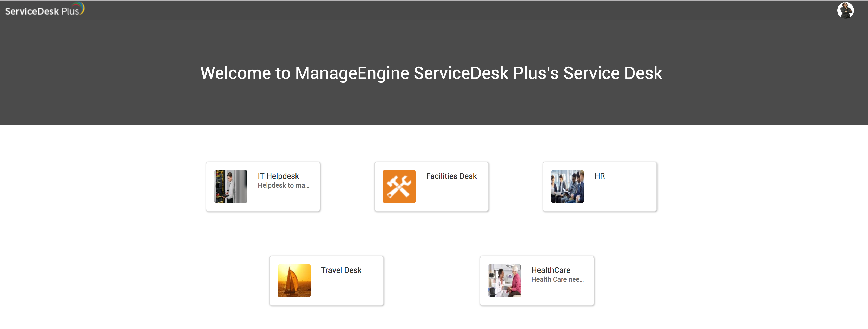Open the user profile avatar
This screenshot has width=868, height=329.
click(x=845, y=10)
